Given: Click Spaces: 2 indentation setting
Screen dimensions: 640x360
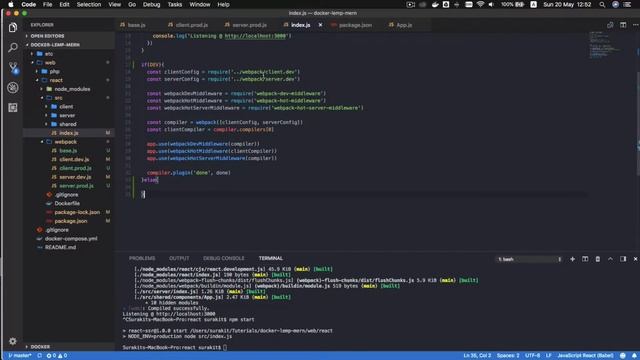Looking at the screenshot, I should point(508,356).
